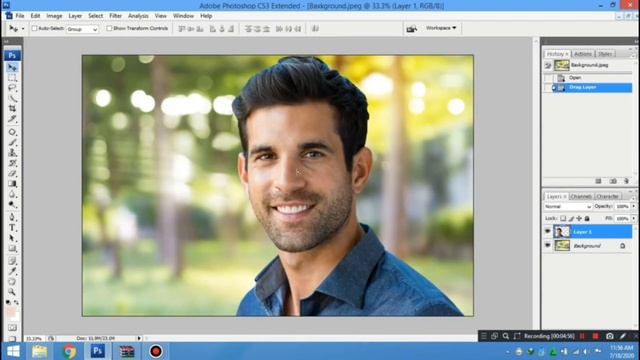Set history brush source for Open state

[x=548, y=78]
